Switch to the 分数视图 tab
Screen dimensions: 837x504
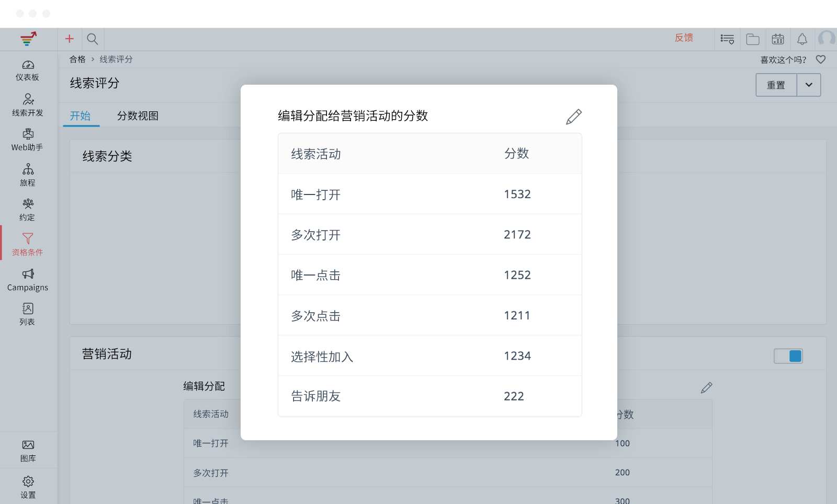point(138,116)
